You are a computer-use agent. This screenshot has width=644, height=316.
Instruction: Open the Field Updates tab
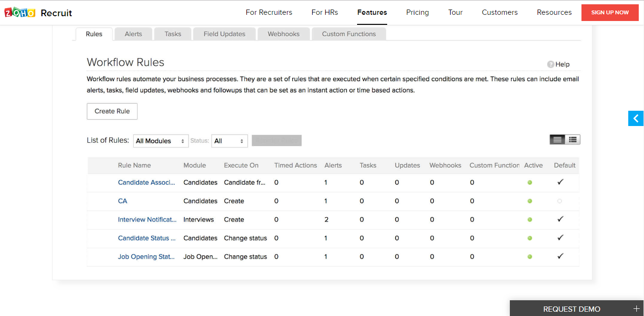pos(224,34)
